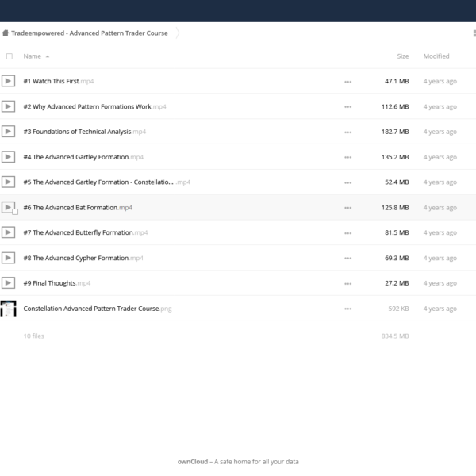Screen dimensions: 476x476
Task: Open more actions for #1 Watch This First
Action: tap(348, 82)
